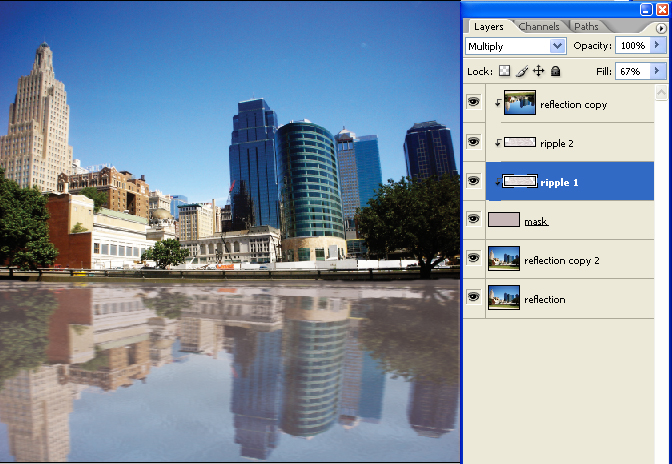This screenshot has width=672, height=464.
Task: Select the ripple 2 layer thumbnail
Action: [x=520, y=142]
